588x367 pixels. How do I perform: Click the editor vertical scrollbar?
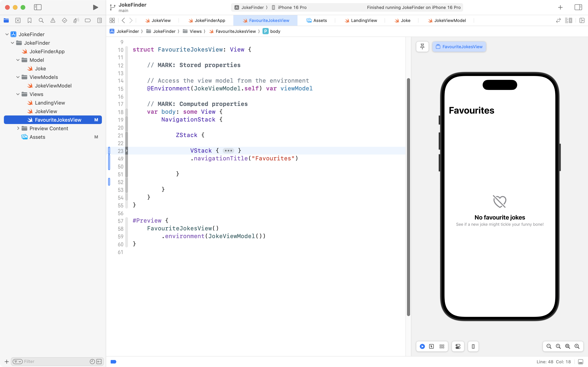408,197
